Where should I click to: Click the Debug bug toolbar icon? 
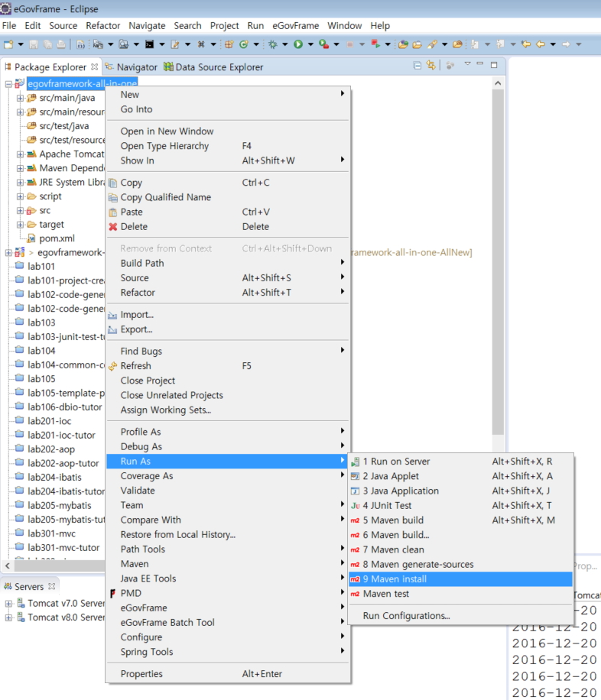click(272, 44)
